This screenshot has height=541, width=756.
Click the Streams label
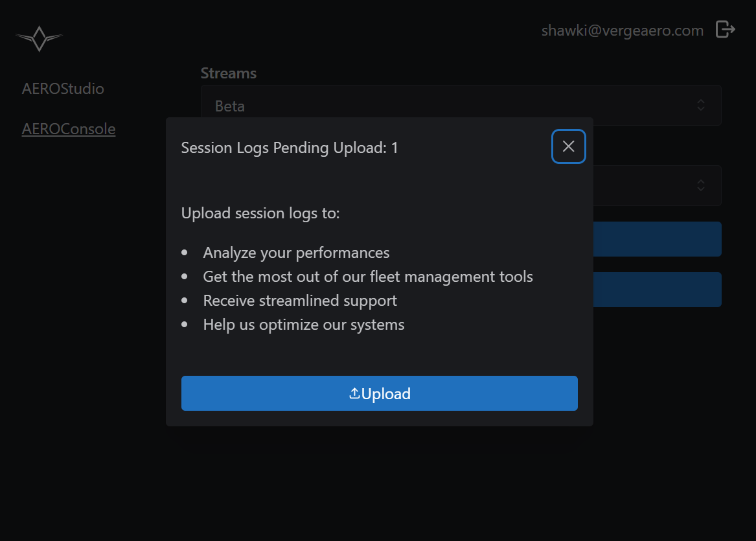[228, 73]
